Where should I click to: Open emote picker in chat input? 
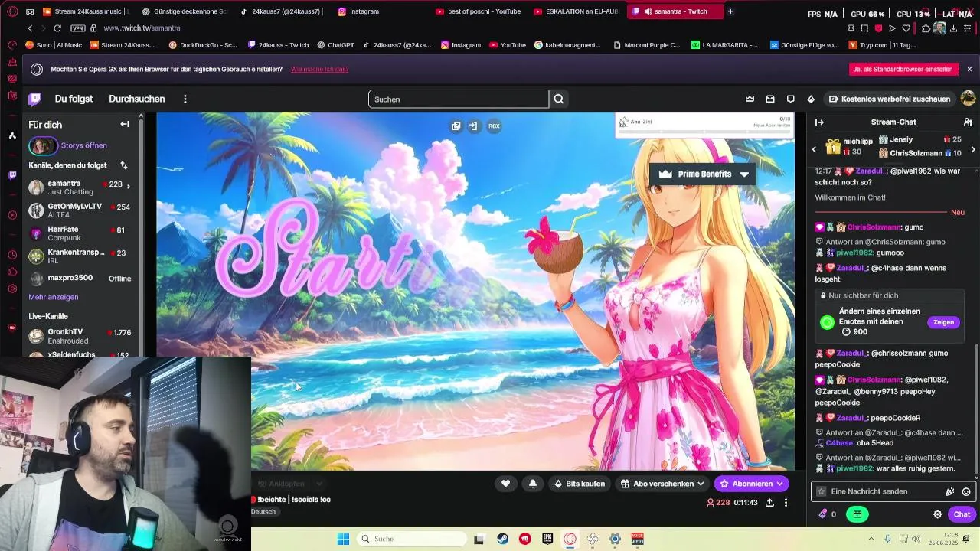966,491
